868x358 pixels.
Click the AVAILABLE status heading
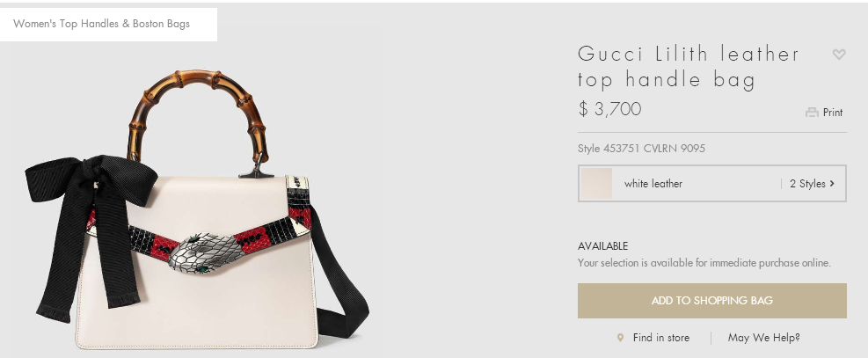602,246
